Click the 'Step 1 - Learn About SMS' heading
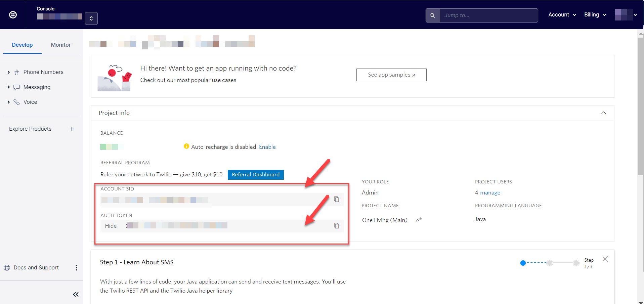 pos(137,262)
